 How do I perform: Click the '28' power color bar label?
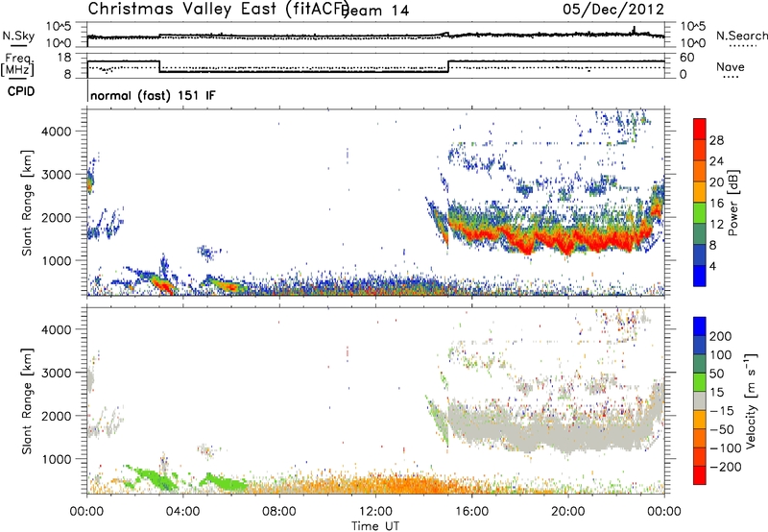click(x=716, y=140)
